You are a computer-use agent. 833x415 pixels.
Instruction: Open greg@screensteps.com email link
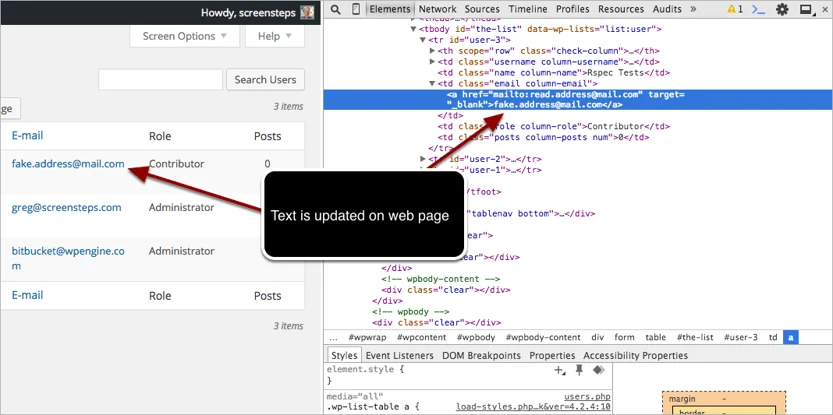(66, 207)
